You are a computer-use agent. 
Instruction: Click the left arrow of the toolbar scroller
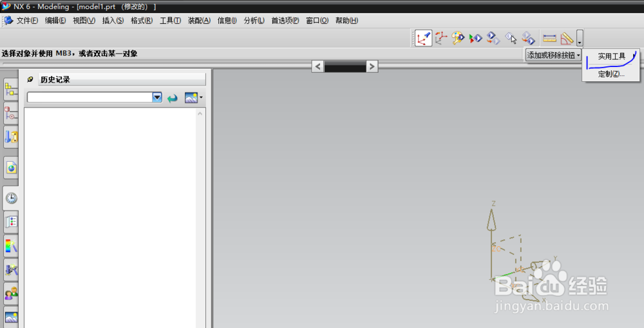click(x=317, y=66)
